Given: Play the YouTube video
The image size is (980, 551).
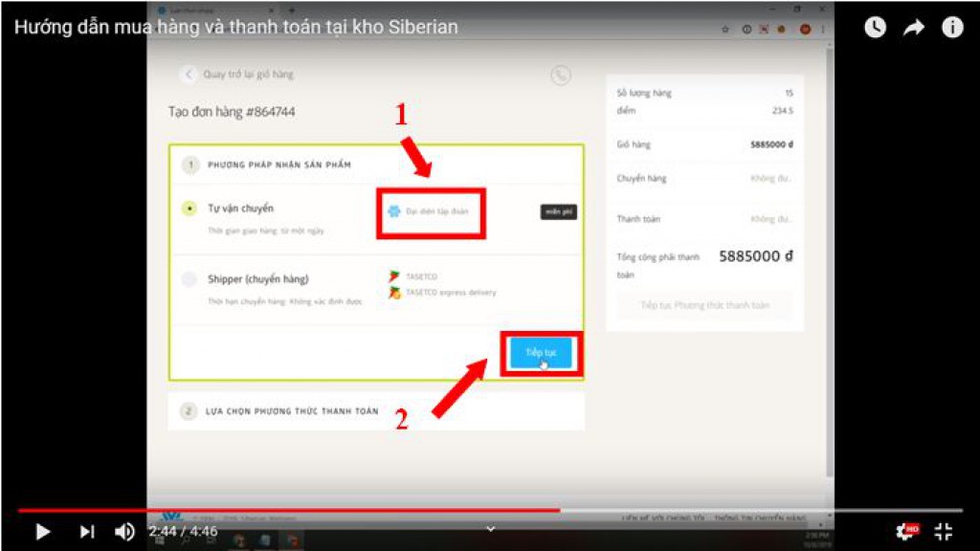Looking at the screenshot, I should click(x=42, y=532).
